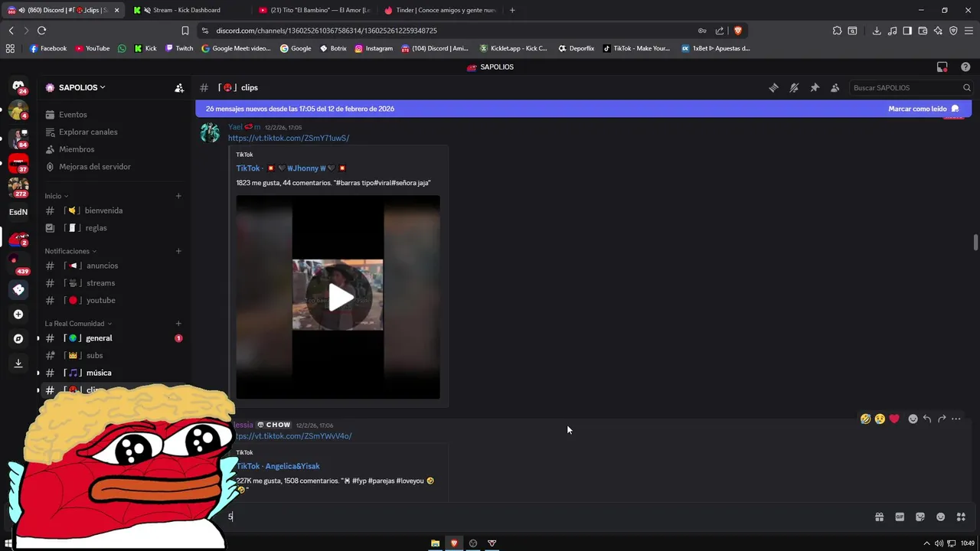The height and width of the screenshot is (551, 980).
Task: Open the vt.tiktok.com/ZSmYWvV4o link
Action: click(x=292, y=436)
